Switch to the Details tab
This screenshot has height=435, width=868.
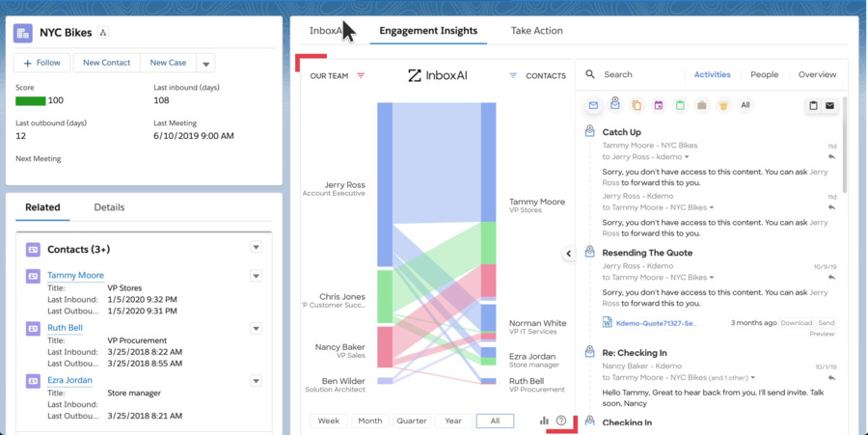(x=109, y=207)
